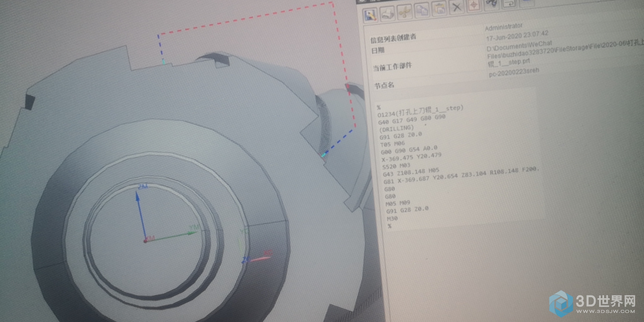Click the Copy icon in toolbar
This screenshot has height=322, width=644.
[422, 10]
